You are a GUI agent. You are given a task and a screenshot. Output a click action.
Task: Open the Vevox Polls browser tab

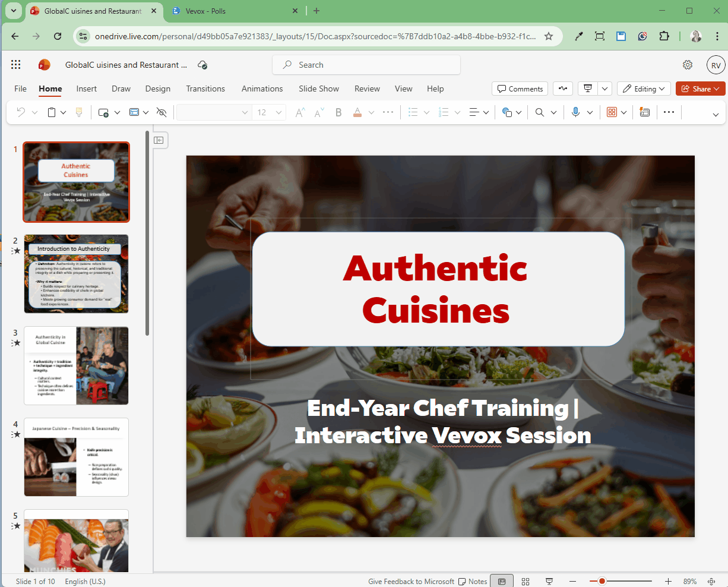[x=205, y=10]
